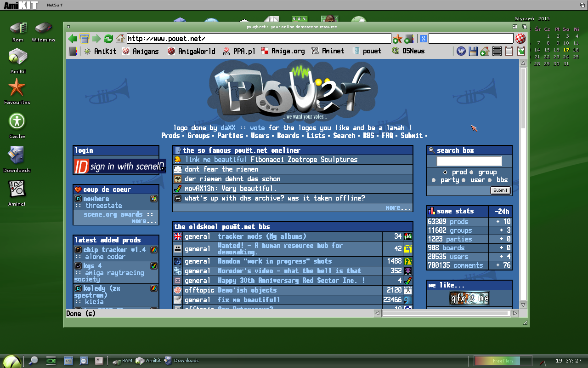Click the Google search field in the toolbar
The width and height of the screenshot is (588, 368).
471,39
